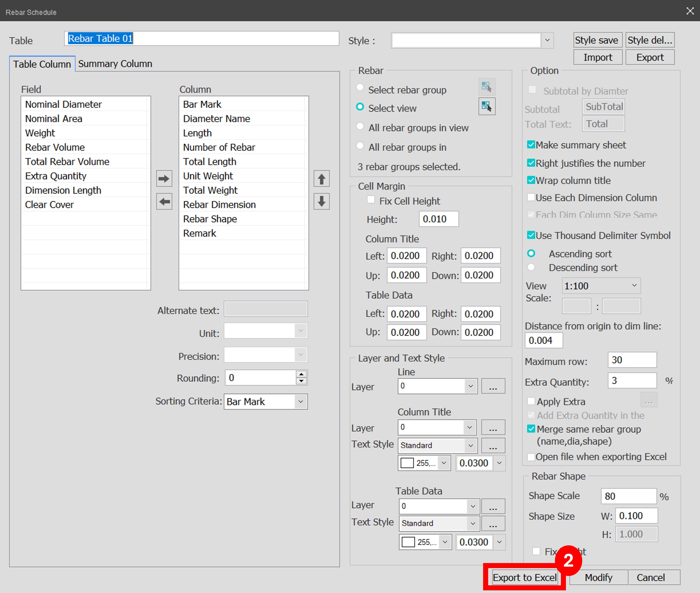Open the Line layer browse dialog
Viewport: 700px width, 593px height.
493,386
